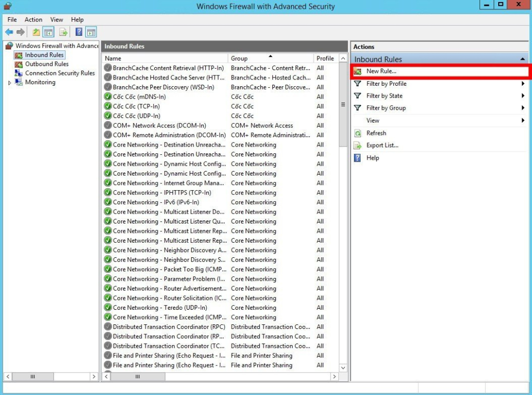Click the Inbound Rules tree icon
The height and width of the screenshot is (395, 532).
[19, 55]
